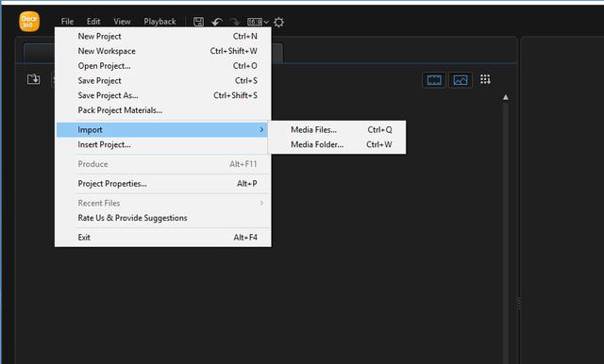Click the Gear 360 app logo
The height and width of the screenshot is (364, 604).
tap(29, 22)
